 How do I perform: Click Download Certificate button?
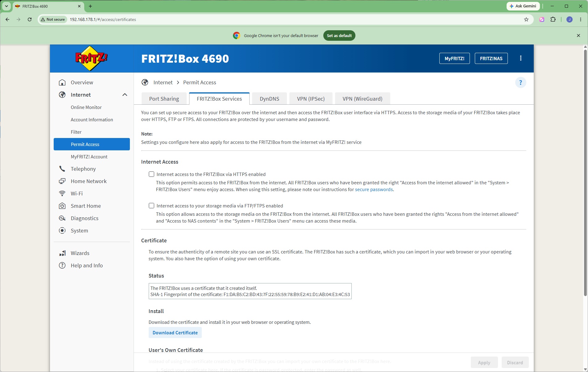pos(175,333)
